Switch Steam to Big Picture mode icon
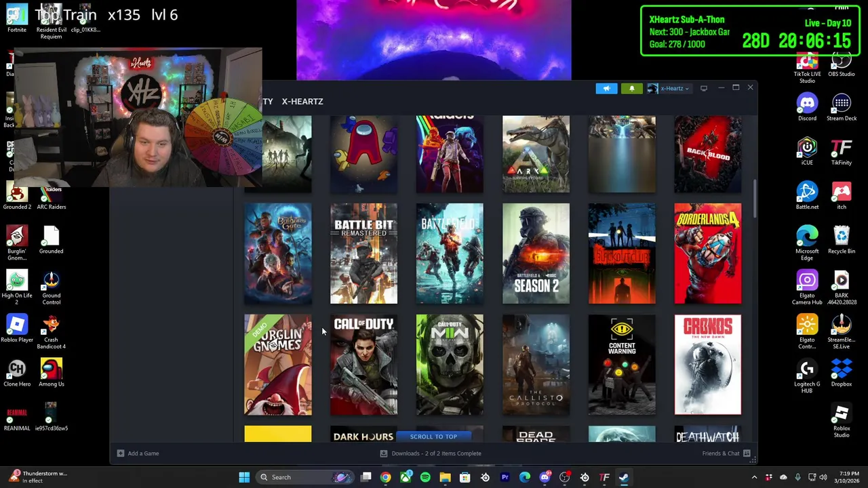The image size is (868, 488). (704, 88)
